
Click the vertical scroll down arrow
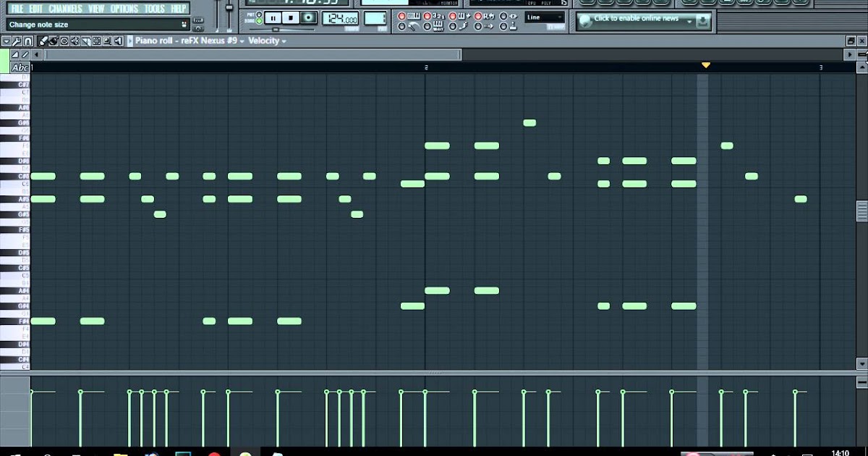pyautogui.click(x=861, y=363)
